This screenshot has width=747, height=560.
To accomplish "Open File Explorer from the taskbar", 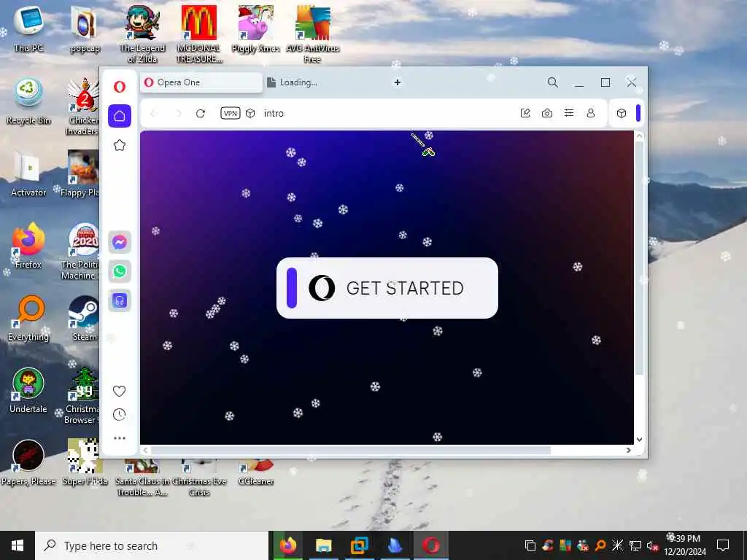I will 323,545.
